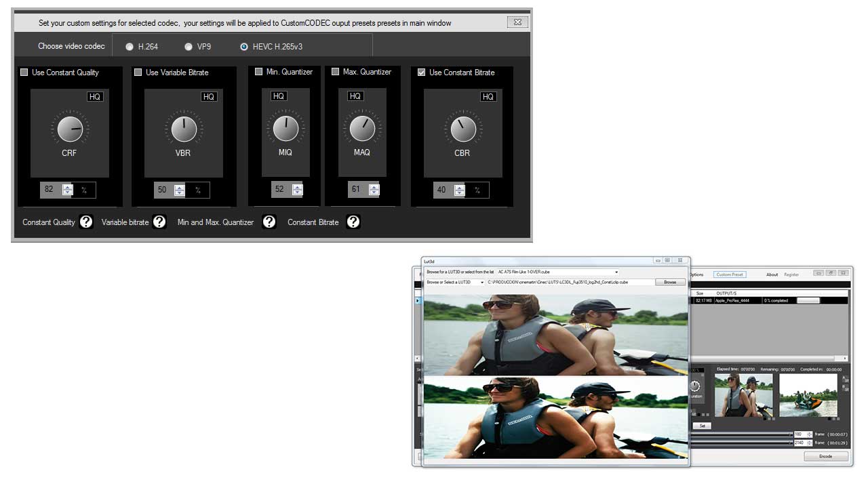Image resolution: width=868 pixels, height=488 pixels.
Task: Uncheck Use Constant Bitrate
Action: point(422,73)
